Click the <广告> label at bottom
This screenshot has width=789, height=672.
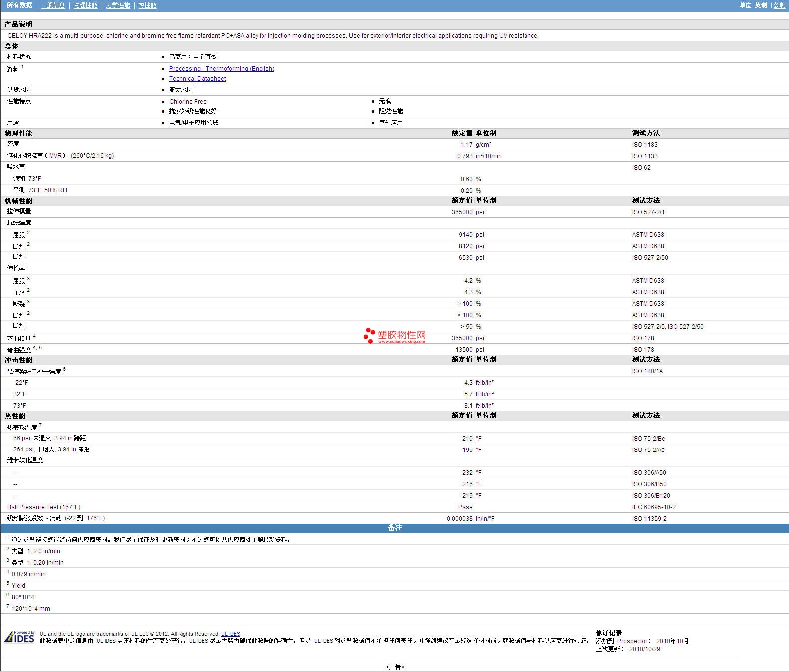coord(395,667)
